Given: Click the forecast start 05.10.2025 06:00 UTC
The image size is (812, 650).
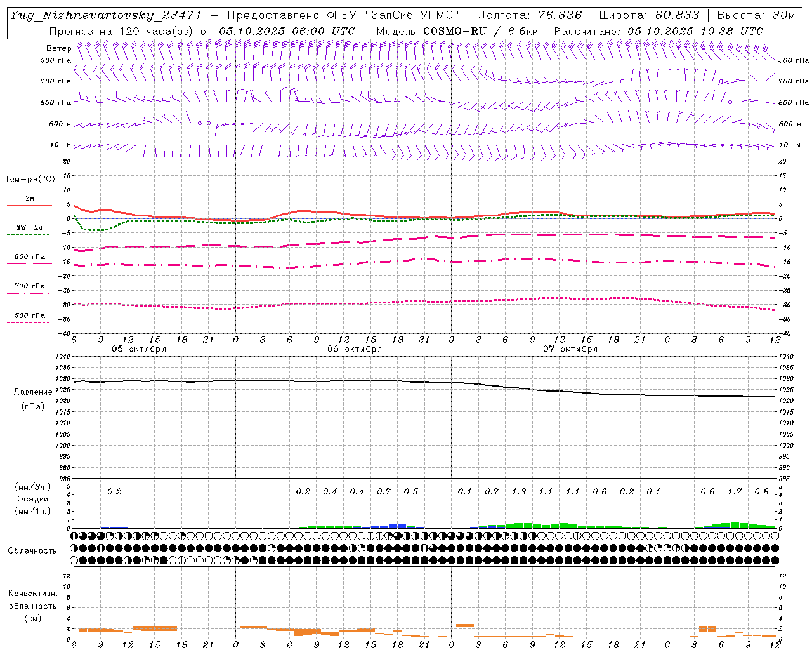Looking at the screenshot, I should click(x=287, y=31).
